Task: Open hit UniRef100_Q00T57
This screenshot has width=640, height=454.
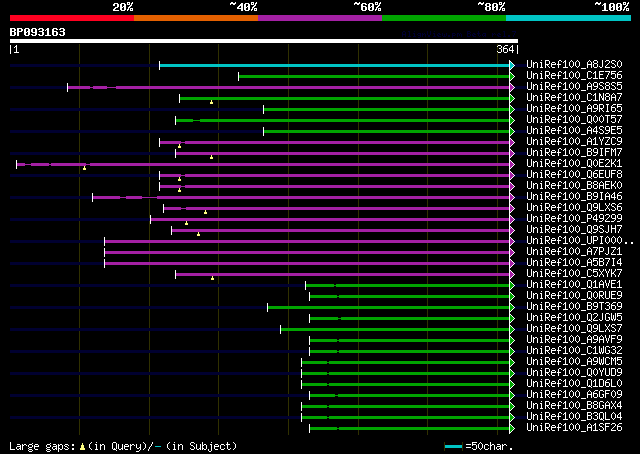Action: pyautogui.click(x=574, y=120)
